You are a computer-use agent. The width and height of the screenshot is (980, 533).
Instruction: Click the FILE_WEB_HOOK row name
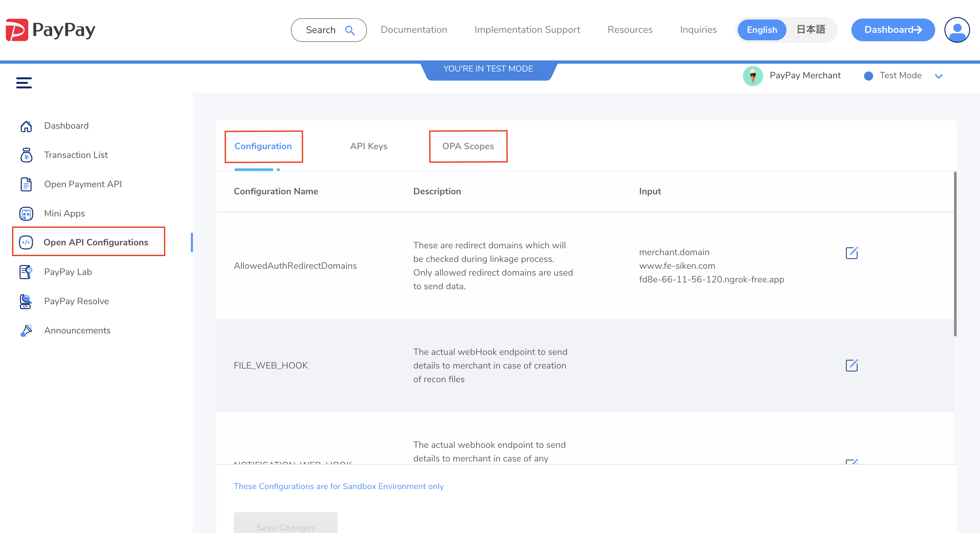pyautogui.click(x=270, y=366)
